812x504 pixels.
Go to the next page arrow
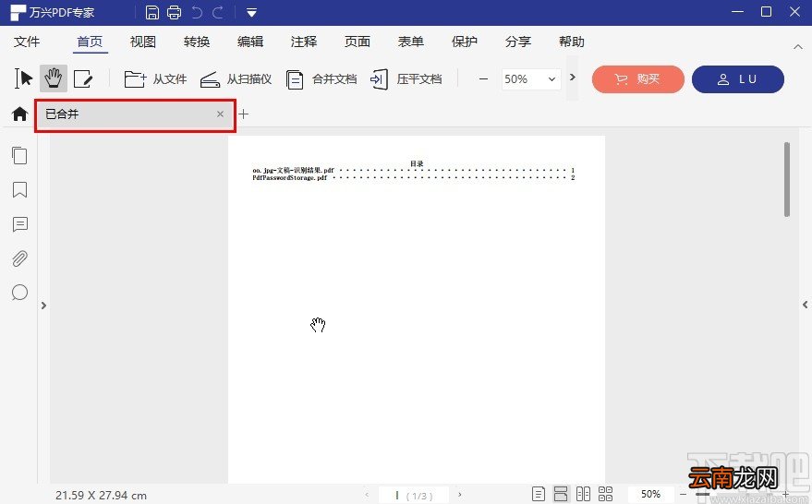point(459,495)
